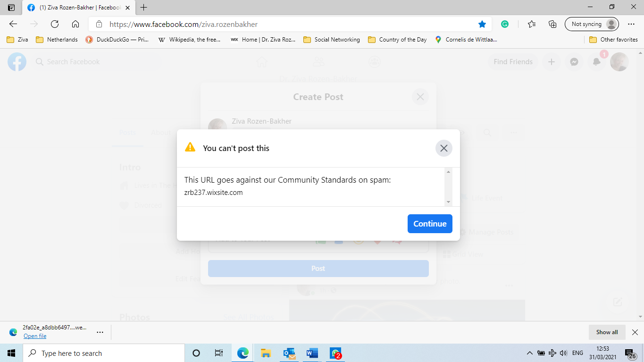Open the Home icon in Facebook header
The height and width of the screenshot is (362, 644).
point(262,62)
